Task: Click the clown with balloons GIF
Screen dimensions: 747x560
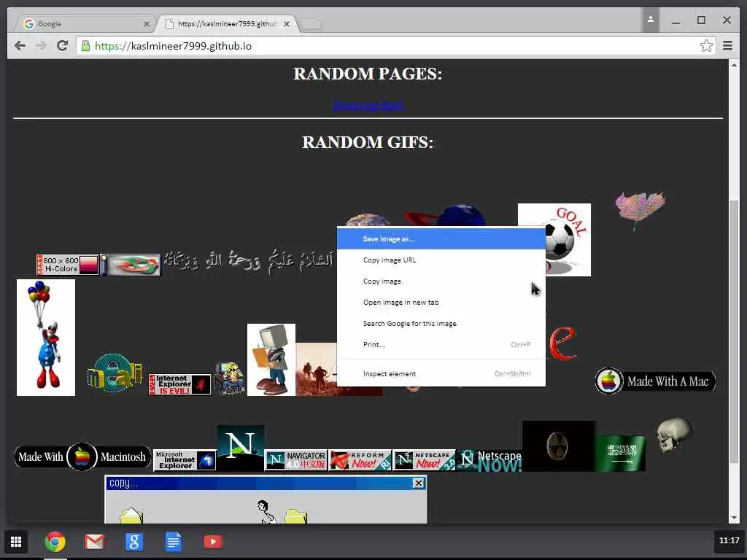Action: 46,338
